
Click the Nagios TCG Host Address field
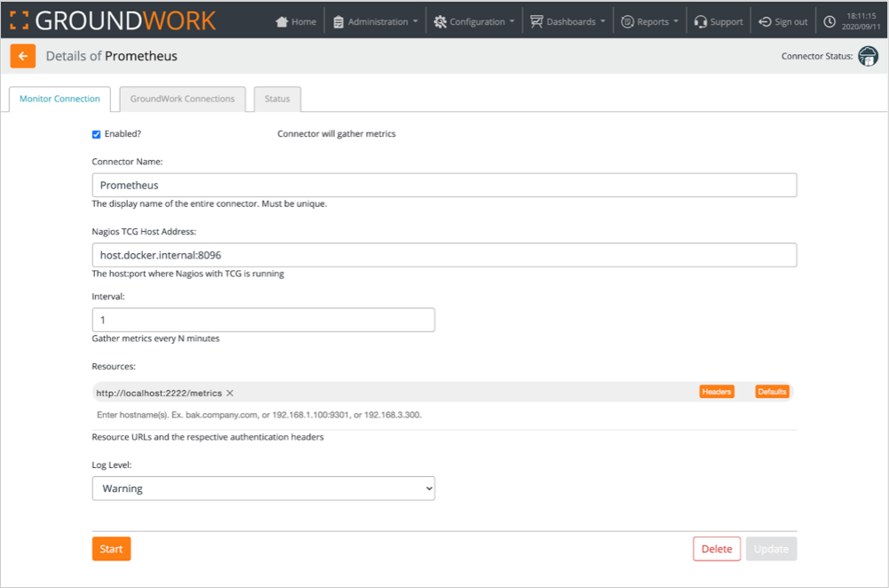tap(444, 255)
